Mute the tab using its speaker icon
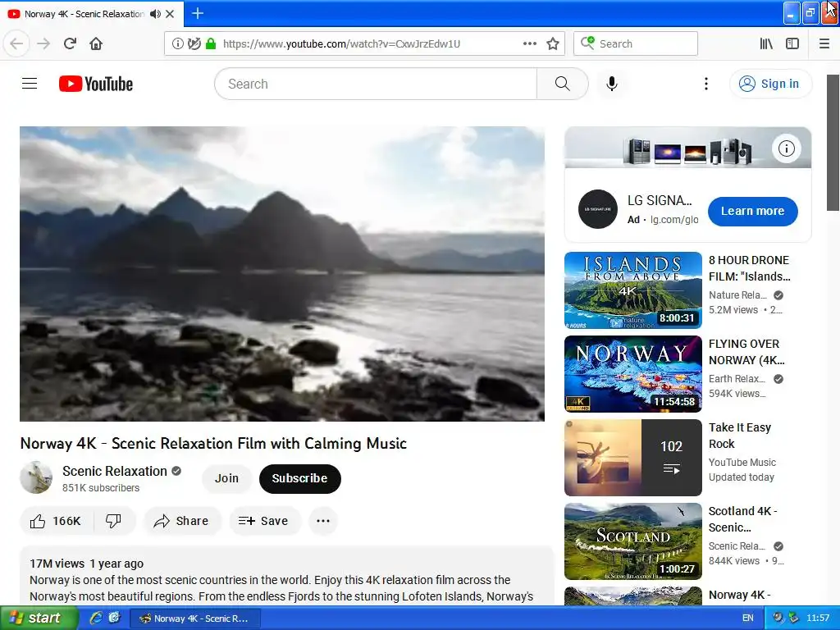Image resolution: width=840 pixels, height=630 pixels. (x=155, y=14)
